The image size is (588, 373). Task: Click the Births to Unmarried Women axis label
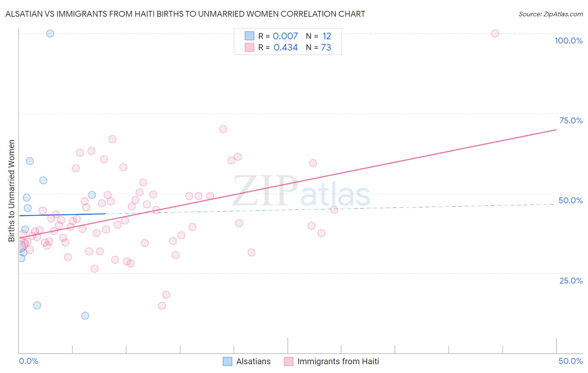coord(11,191)
